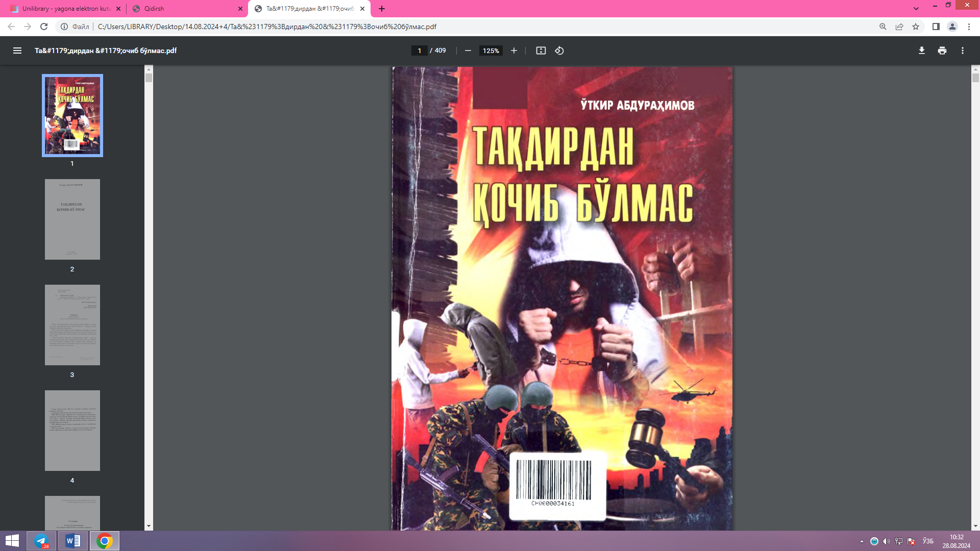
Task: Bookmark this page with the star
Action: click(916, 27)
